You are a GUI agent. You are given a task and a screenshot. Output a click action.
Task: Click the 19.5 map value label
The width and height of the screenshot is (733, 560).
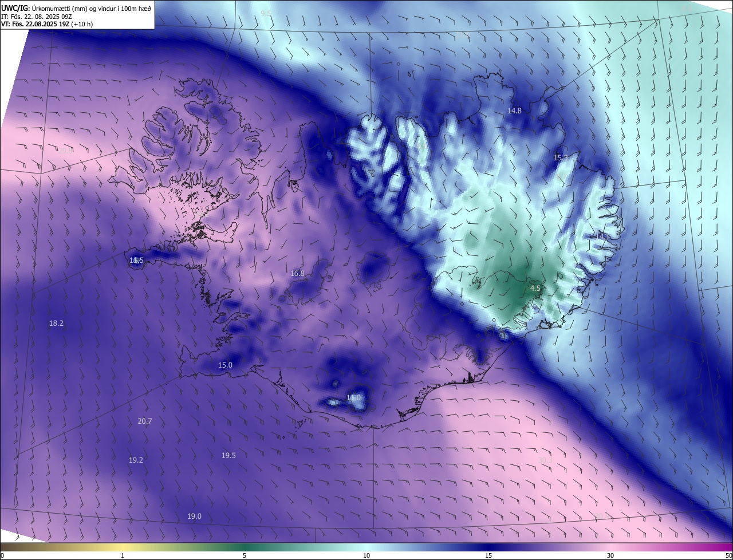[x=228, y=455]
